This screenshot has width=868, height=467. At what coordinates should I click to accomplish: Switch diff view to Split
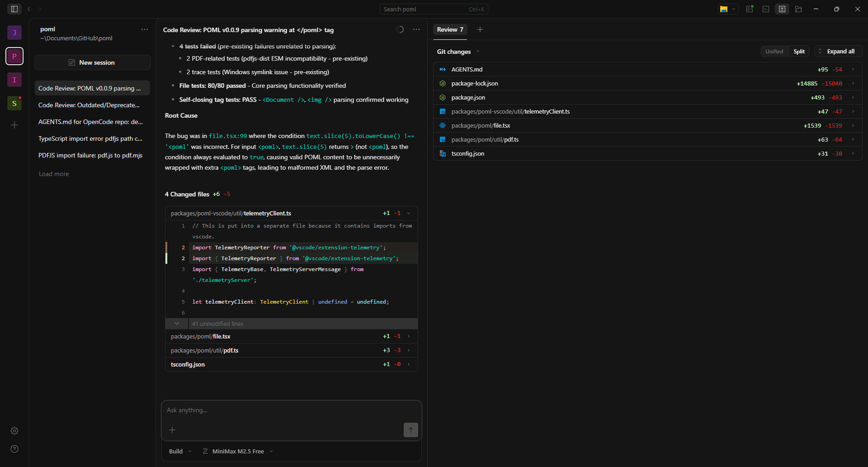pos(799,51)
